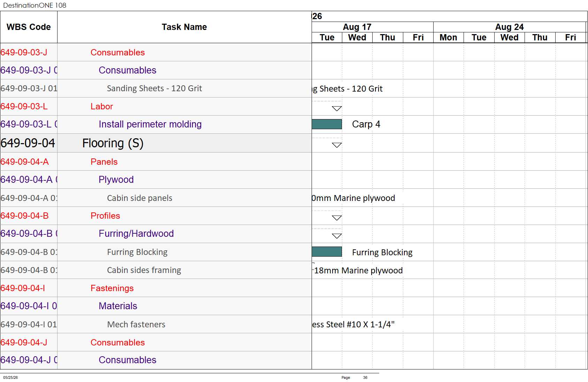Select the Fastenings task row

pos(112,288)
